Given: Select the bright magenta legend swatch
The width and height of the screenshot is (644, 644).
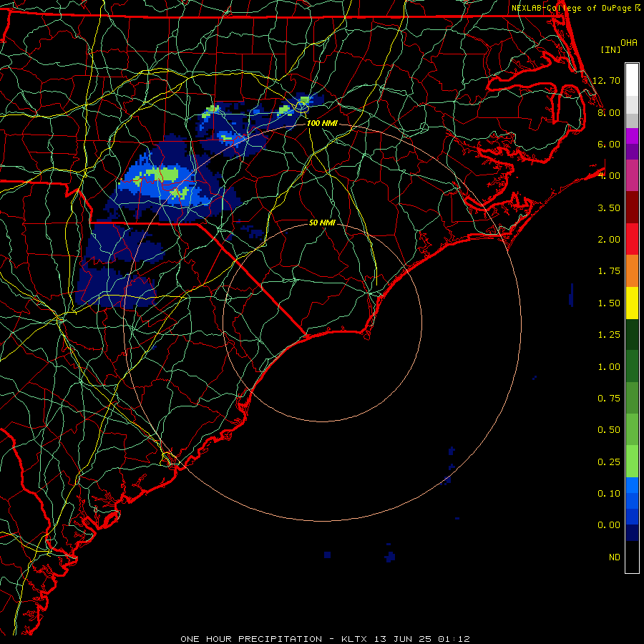Looking at the screenshot, I should pos(632,135).
